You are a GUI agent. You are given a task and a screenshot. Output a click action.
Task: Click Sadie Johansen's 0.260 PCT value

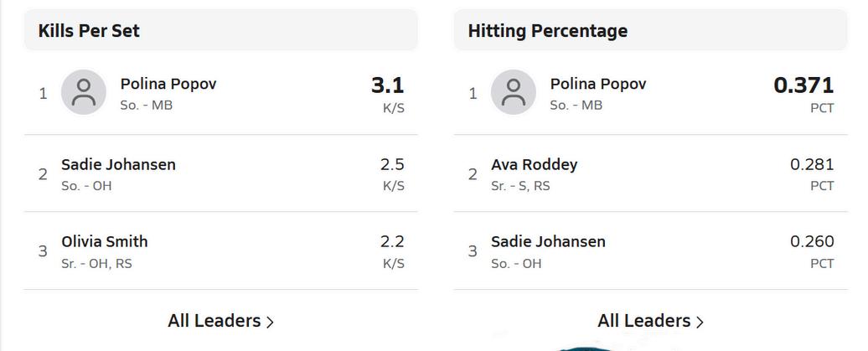[811, 242]
